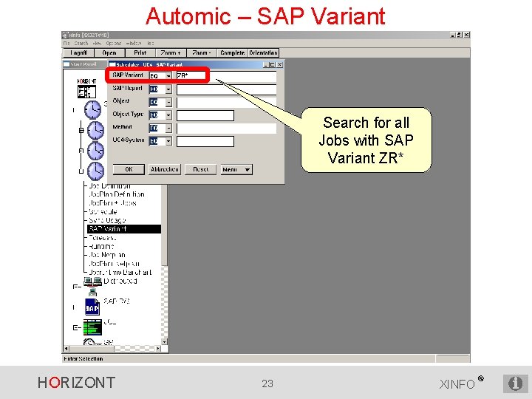
Task: Select Jobruntime Barchart in the tree
Action: 120,272
